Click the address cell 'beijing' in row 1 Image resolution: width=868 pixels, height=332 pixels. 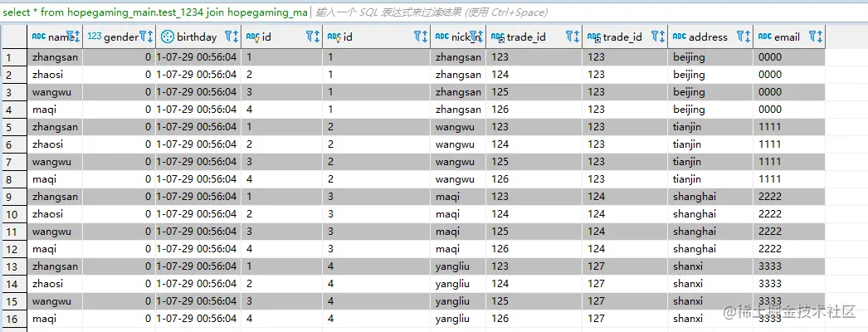coord(710,57)
